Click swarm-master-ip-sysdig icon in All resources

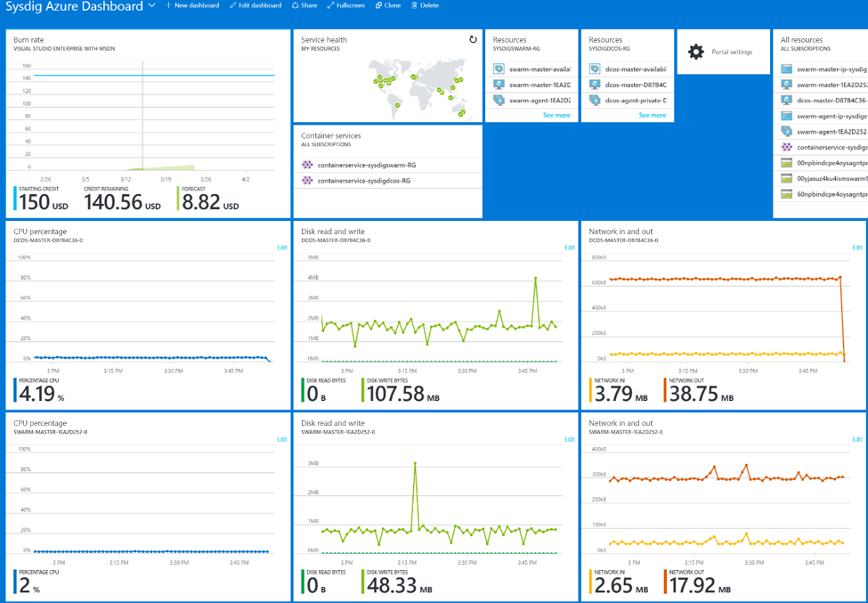pos(787,69)
